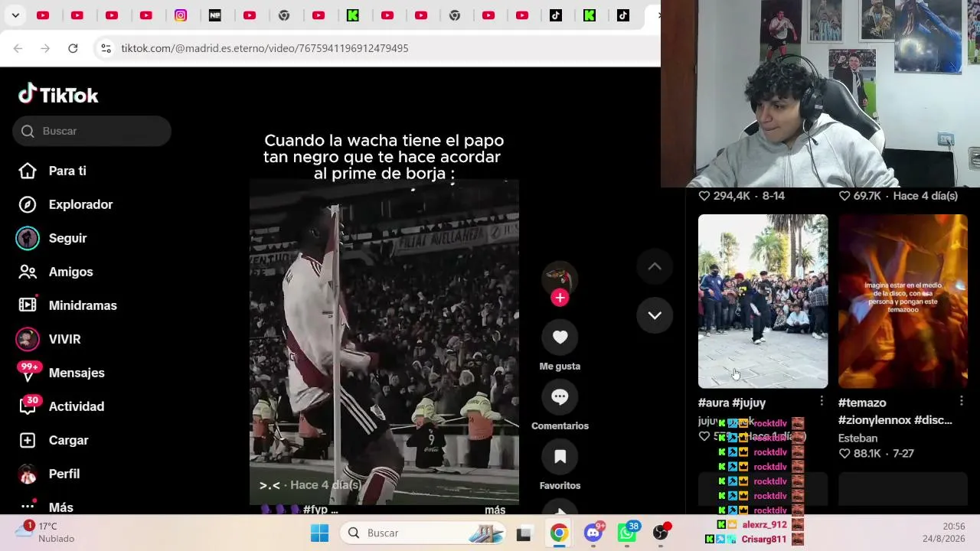Follow the creator with the red plus
Screen dimensions: 980x551
coord(560,298)
